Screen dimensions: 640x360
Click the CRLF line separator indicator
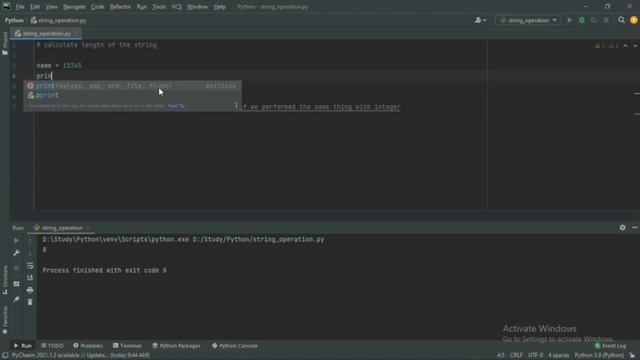tap(516, 356)
